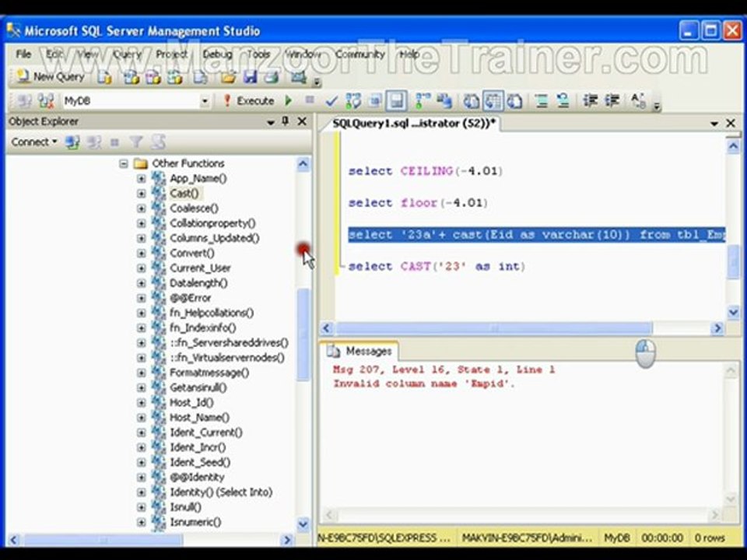The height and width of the screenshot is (560, 747).
Task: Select the Cast() function in the tree
Action: (x=185, y=194)
